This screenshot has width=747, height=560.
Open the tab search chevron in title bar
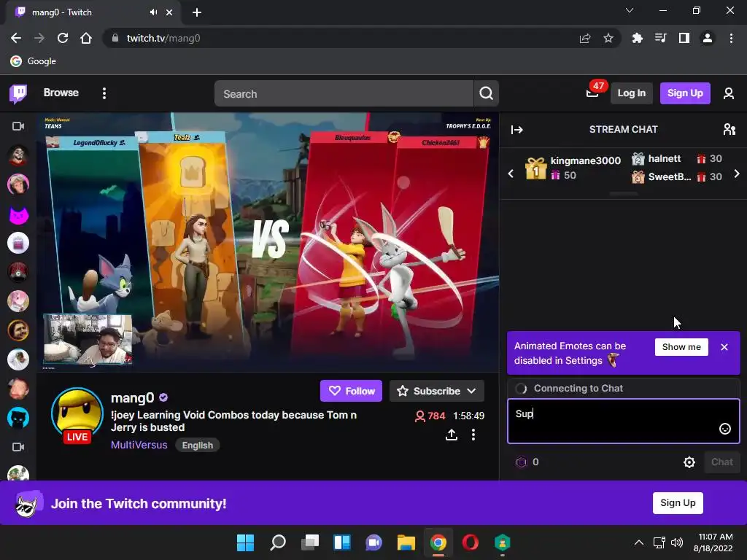coord(630,10)
